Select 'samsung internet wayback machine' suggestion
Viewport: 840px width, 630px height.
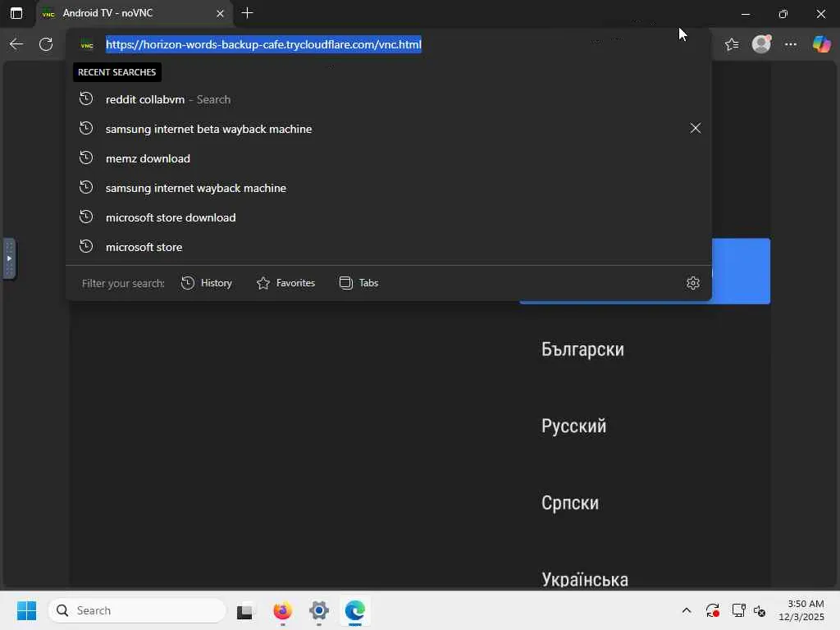pos(389,188)
